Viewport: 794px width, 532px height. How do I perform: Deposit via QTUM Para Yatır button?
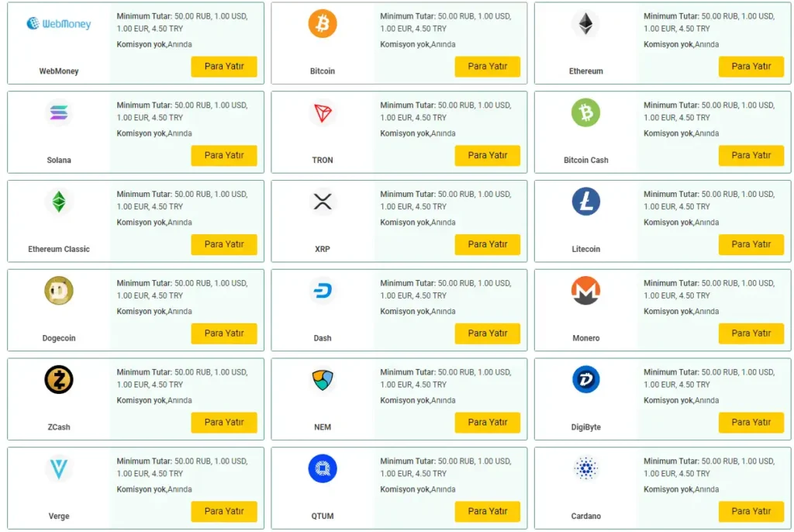coord(488,512)
